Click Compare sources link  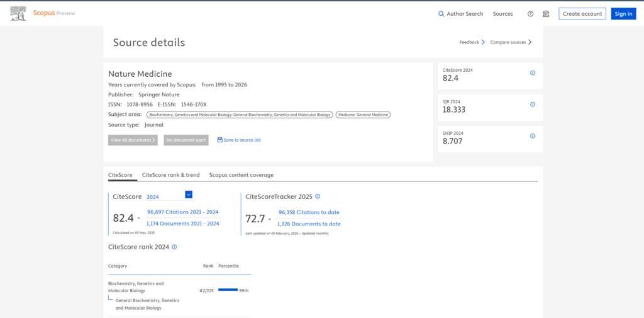511,42
